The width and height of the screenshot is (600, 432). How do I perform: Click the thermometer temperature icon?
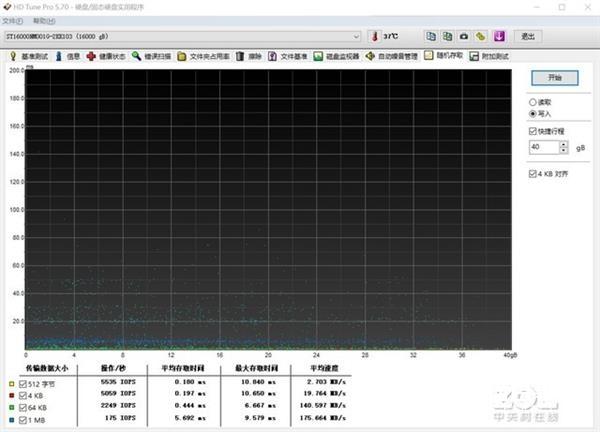tap(374, 36)
